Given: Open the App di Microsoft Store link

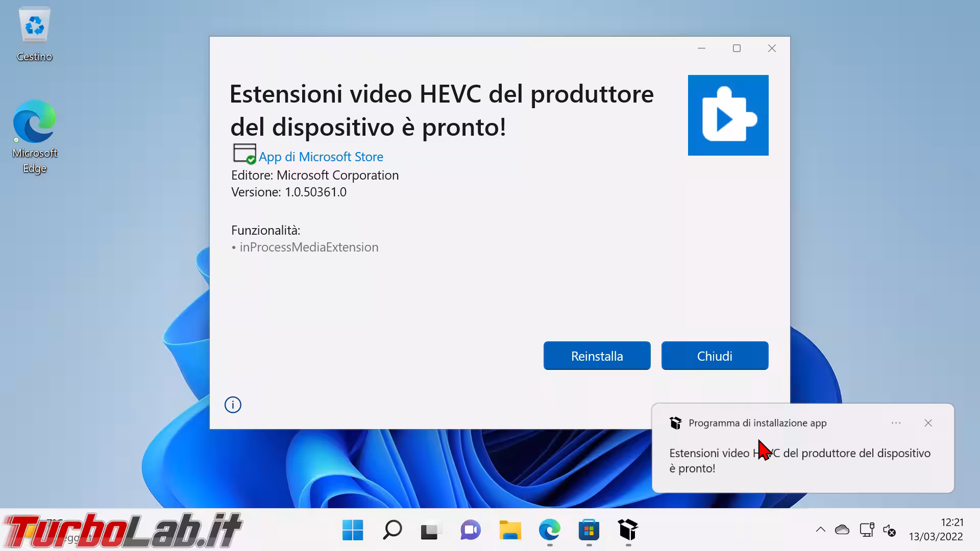Looking at the screenshot, I should pos(321,157).
